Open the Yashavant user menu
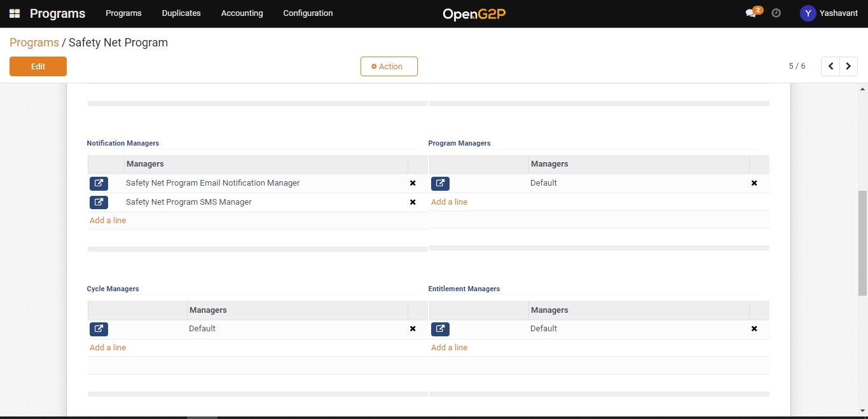The height and width of the screenshot is (419, 868). pyautogui.click(x=829, y=13)
